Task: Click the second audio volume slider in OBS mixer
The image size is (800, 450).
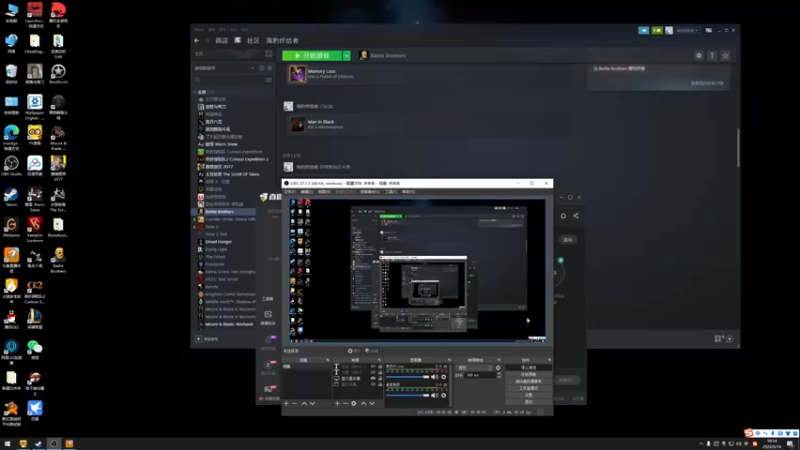Action: (407, 395)
